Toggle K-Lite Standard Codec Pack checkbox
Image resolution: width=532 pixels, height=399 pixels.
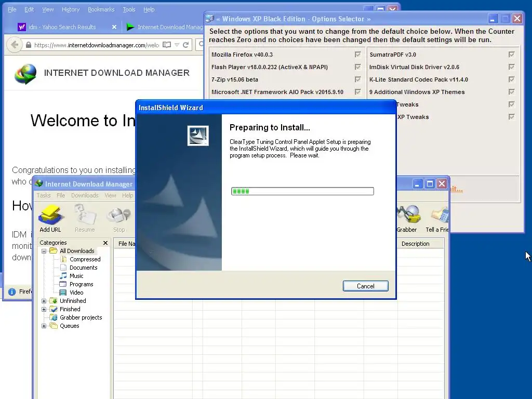(x=512, y=79)
